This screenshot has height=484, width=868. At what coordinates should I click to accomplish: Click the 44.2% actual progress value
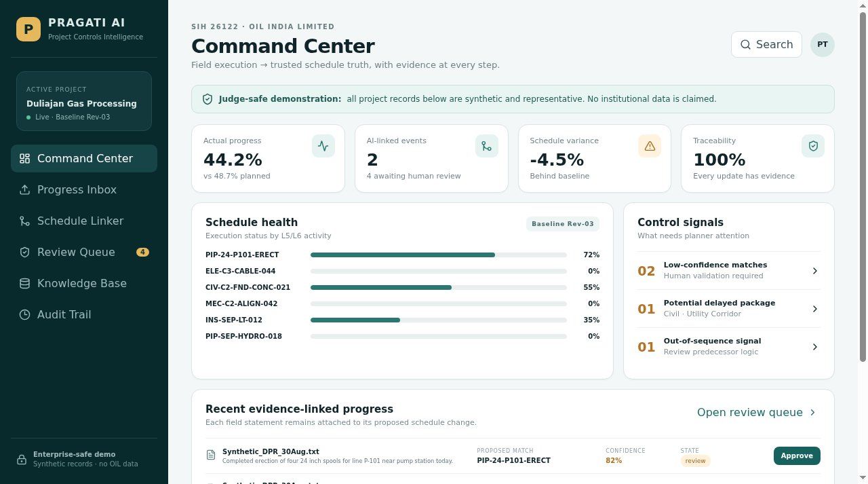(233, 160)
